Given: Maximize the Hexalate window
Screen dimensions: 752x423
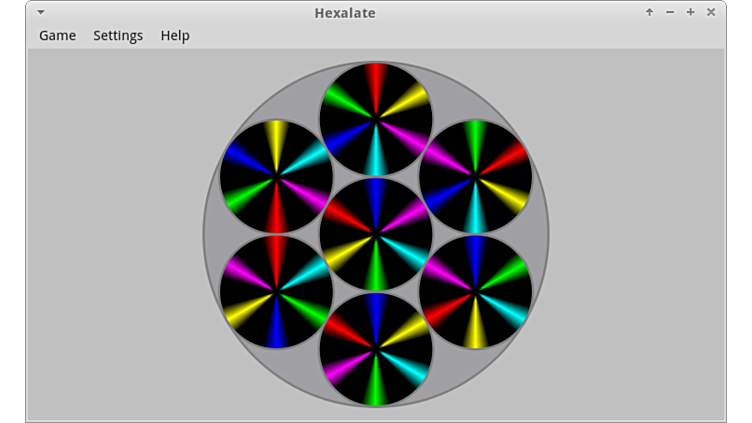Looking at the screenshot, I should [x=690, y=12].
